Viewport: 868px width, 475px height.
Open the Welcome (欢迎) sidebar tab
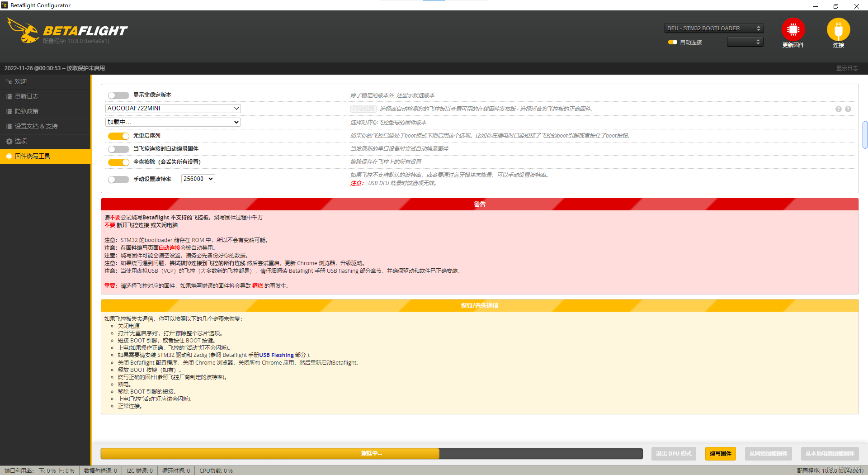tap(45, 81)
